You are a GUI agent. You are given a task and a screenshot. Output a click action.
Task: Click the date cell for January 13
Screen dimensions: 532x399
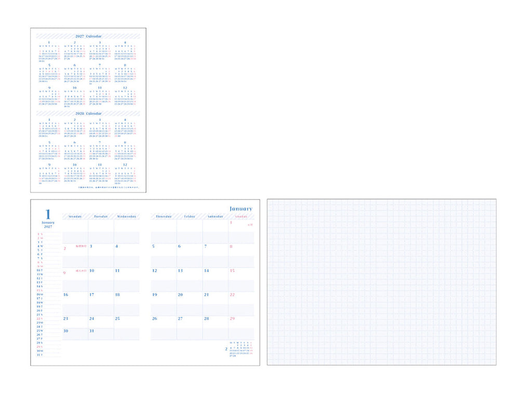pos(189,280)
